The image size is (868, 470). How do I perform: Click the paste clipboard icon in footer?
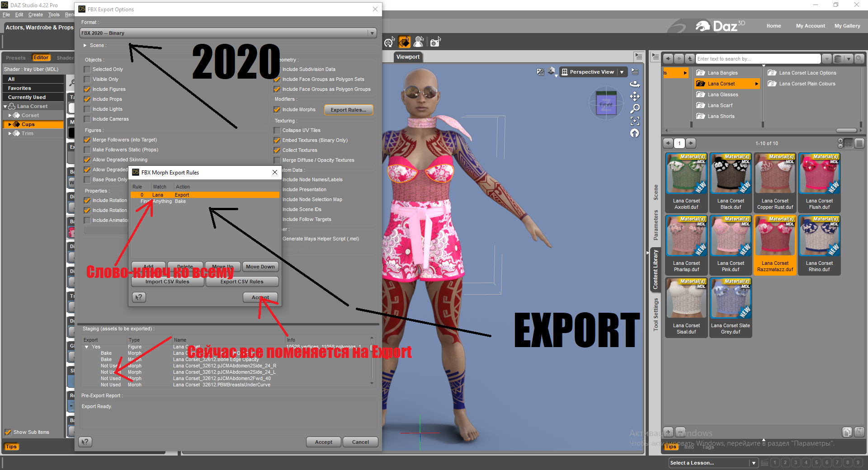[x=859, y=432]
